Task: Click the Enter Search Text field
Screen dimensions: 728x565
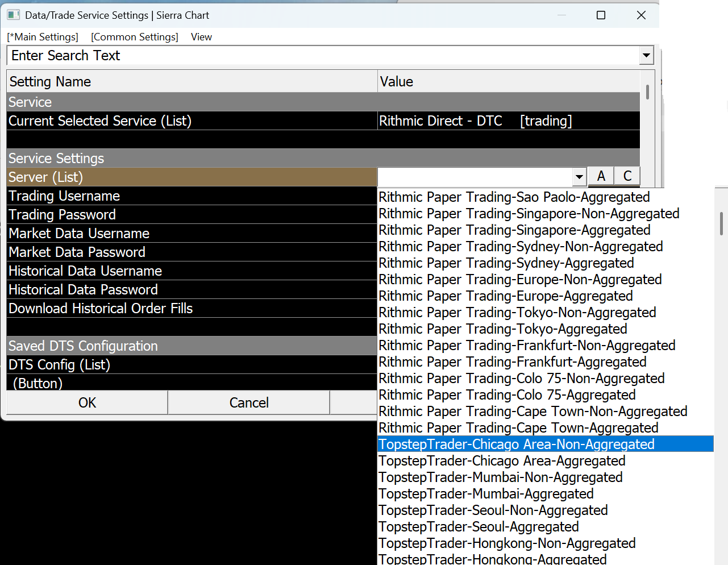Action: click(x=323, y=56)
